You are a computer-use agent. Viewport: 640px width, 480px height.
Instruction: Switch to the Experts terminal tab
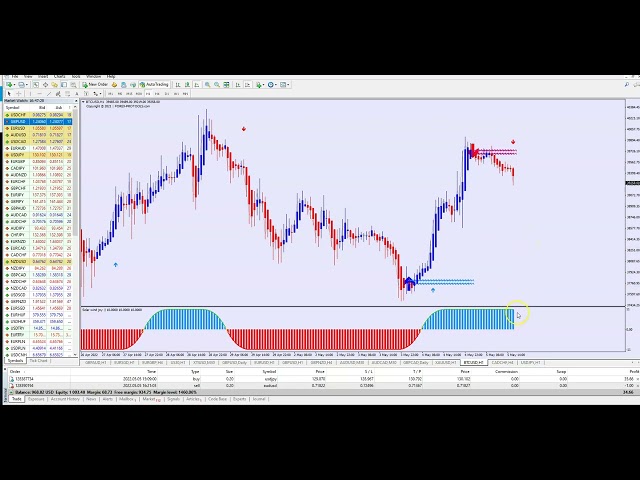[239, 398]
